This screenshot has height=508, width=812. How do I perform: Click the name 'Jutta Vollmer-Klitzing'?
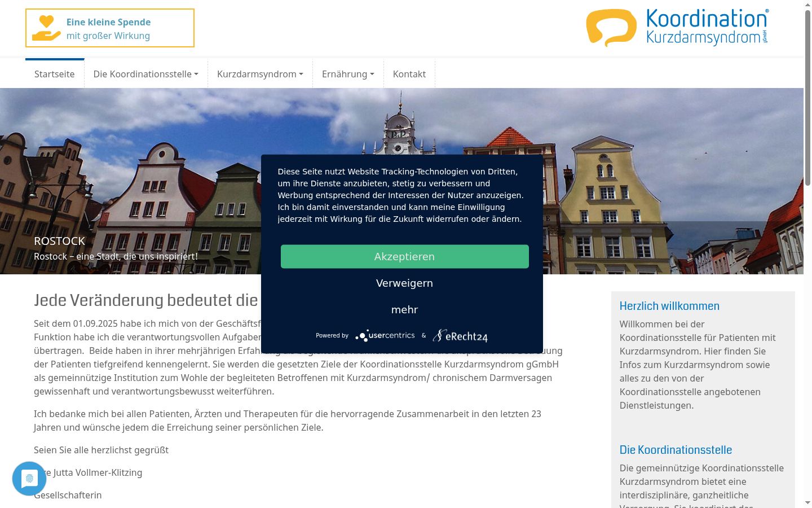98,472
